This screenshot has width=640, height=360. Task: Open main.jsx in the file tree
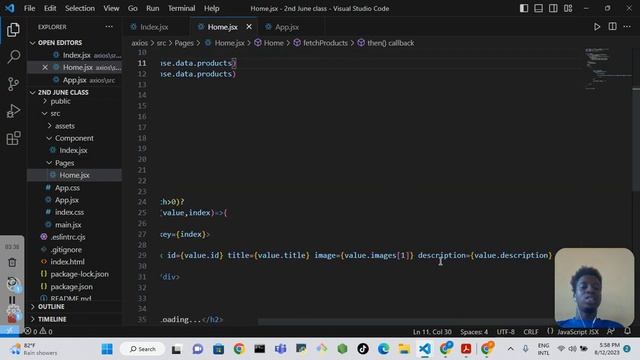click(x=68, y=225)
